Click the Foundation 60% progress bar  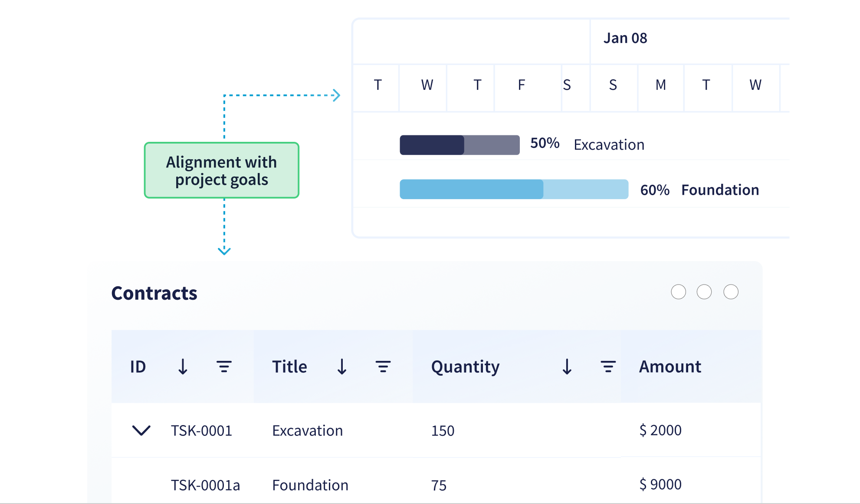point(514,189)
